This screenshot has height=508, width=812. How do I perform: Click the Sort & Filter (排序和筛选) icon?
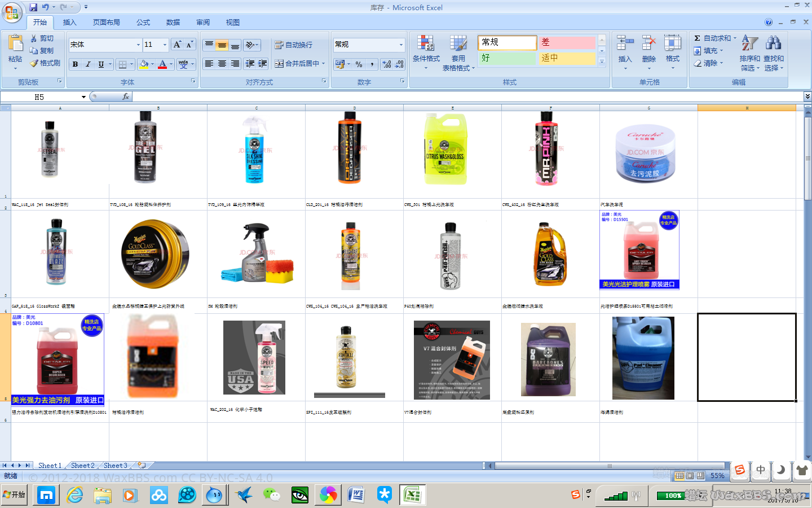pos(749,44)
